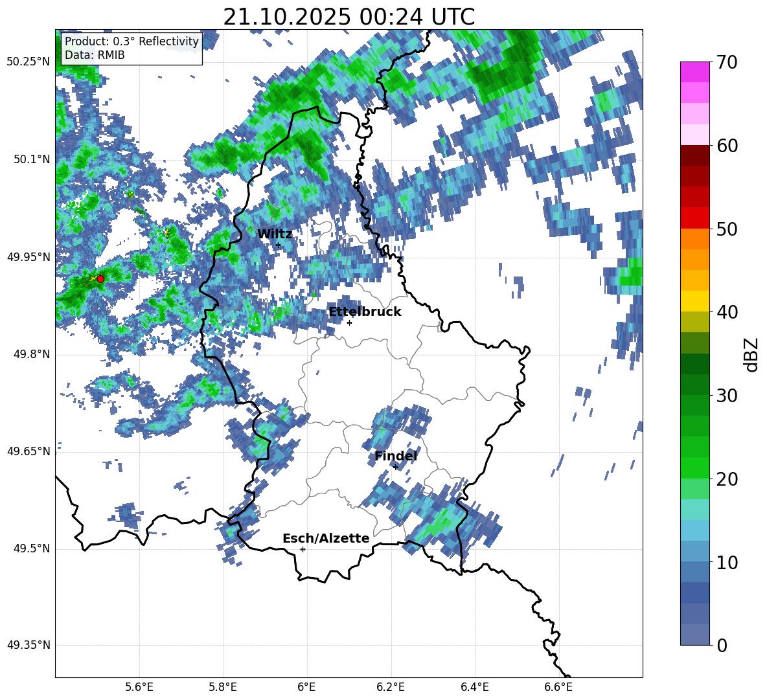Image resolution: width=767 pixels, height=700 pixels.
Task: Click the 49.35°N latitude label
Action: tap(29, 645)
